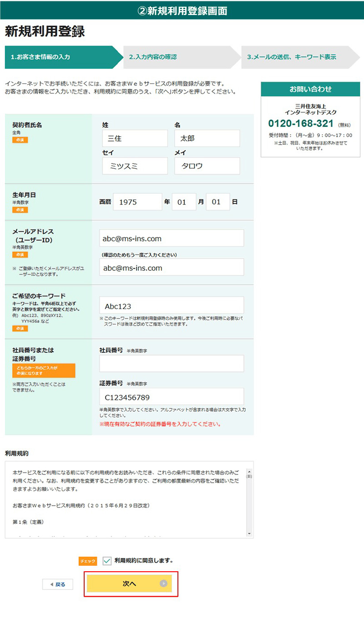364x630 pixels.
Task: Click the 第1条（定義） line in terms
Action: coord(28,522)
